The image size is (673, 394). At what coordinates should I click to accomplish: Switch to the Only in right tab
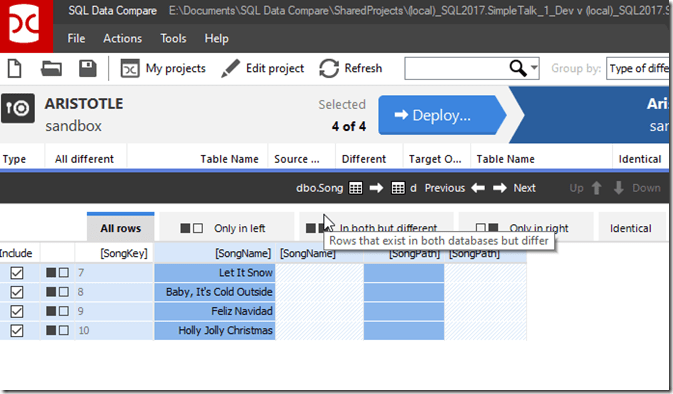point(526,228)
